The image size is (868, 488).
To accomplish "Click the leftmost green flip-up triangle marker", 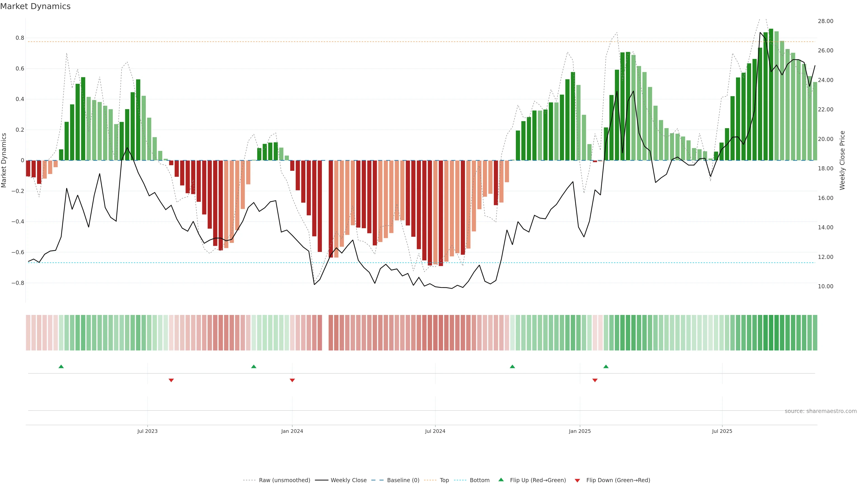I will point(61,366).
